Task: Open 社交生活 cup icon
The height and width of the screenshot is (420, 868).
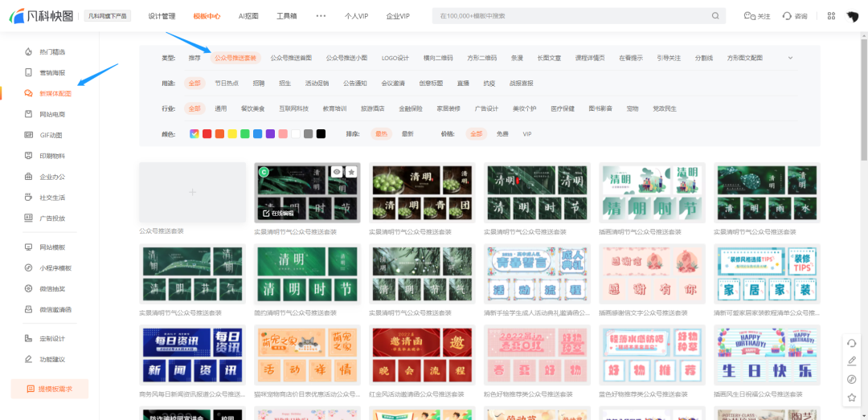Action: [29, 197]
